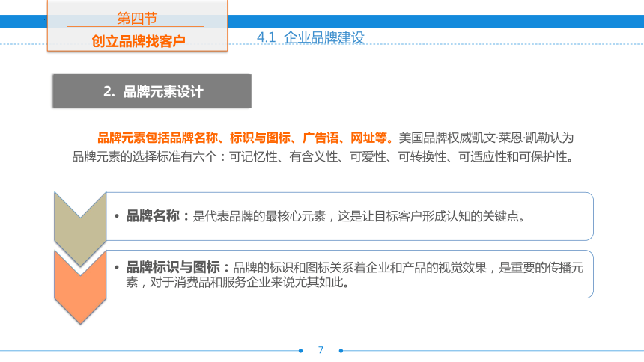Select the gray box '2. 品牌元素设计'
644x362 pixels.
[152, 91]
